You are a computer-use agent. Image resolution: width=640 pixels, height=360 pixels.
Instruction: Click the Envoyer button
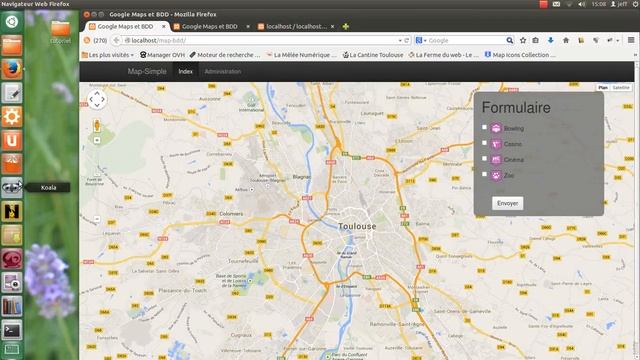507,203
